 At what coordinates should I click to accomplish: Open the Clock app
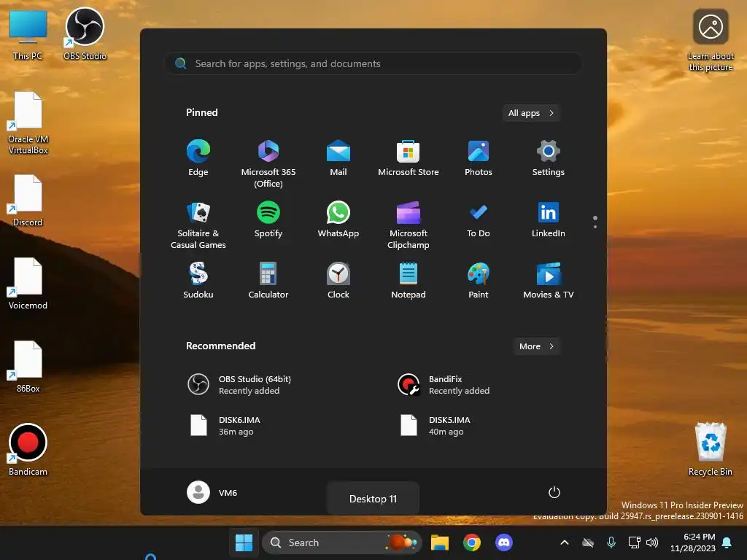tap(338, 281)
